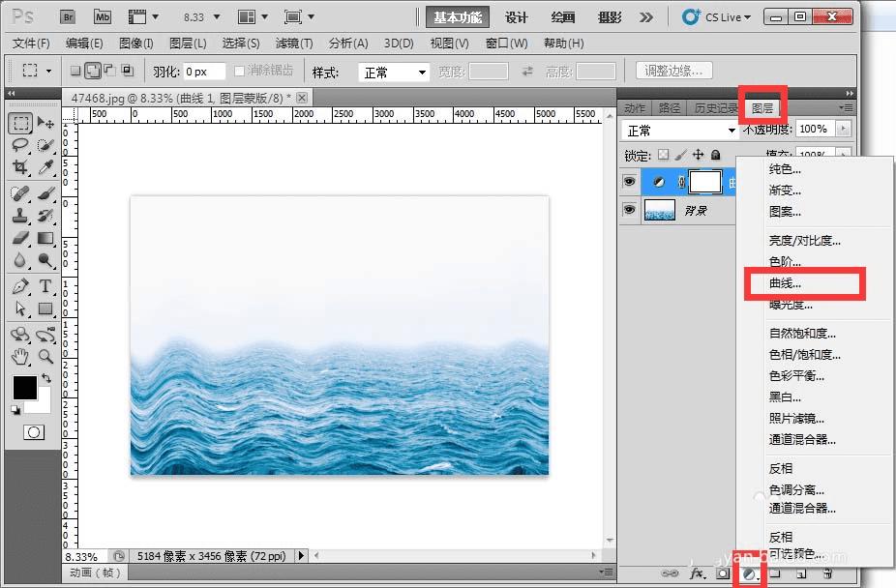Toggle visibility of the 曲线 adjustment layer
Image resolution: width=896 pixels, height=588 pixels.
(629, 181)
